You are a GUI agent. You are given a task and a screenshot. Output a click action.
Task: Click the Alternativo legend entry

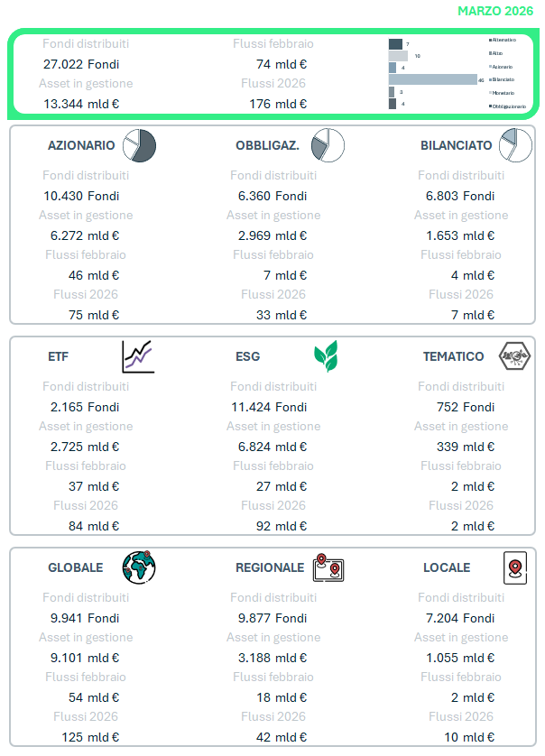(503, 40)
